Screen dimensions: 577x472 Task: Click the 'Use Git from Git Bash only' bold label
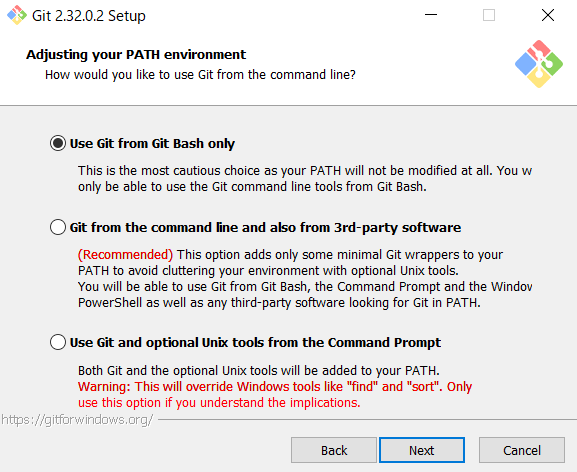[x=152, y=143]
